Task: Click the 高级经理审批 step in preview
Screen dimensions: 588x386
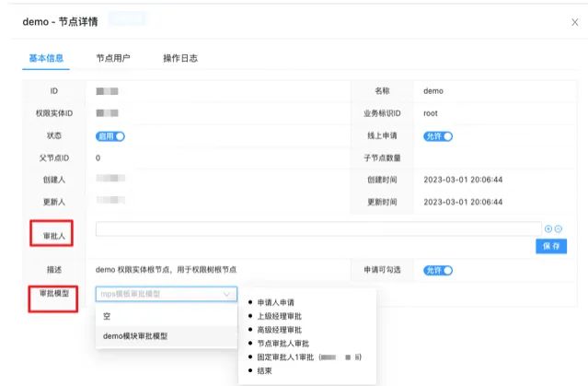Action: click(x=280, y=330)
